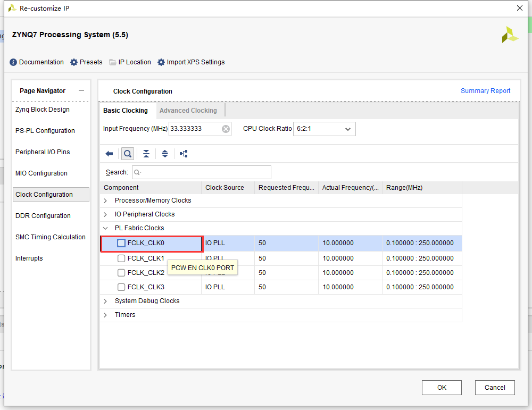
Task: Select Clock Configuration in Page Navigator
Action: pyautogui.click(x=51, y=195)
